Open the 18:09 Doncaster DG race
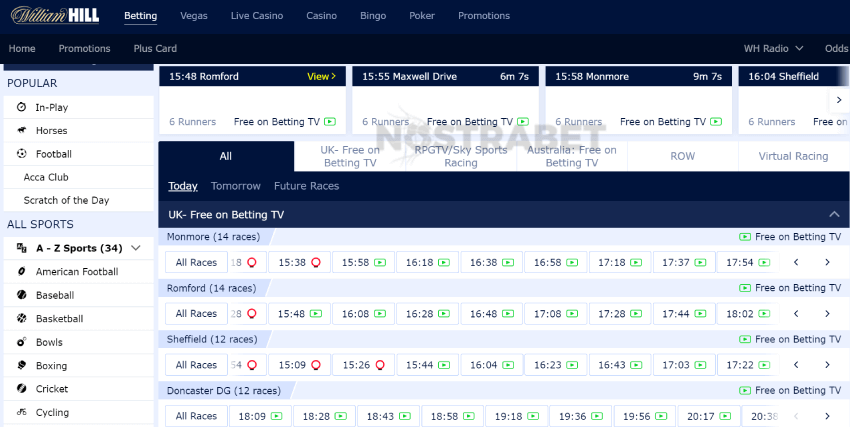The width and height of the screenshot is (850, 427). pos(260,416)
